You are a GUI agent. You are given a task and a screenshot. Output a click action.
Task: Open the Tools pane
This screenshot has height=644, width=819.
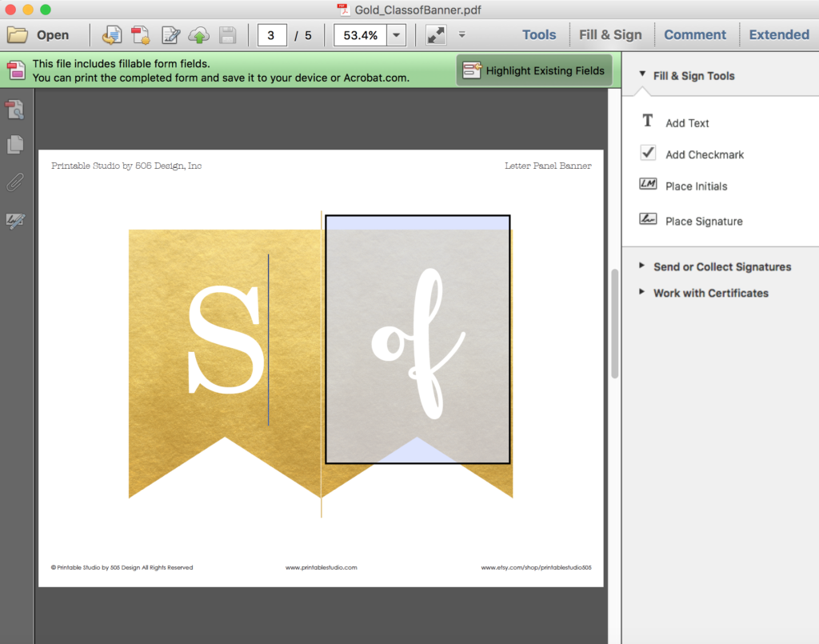pos(538,34)
